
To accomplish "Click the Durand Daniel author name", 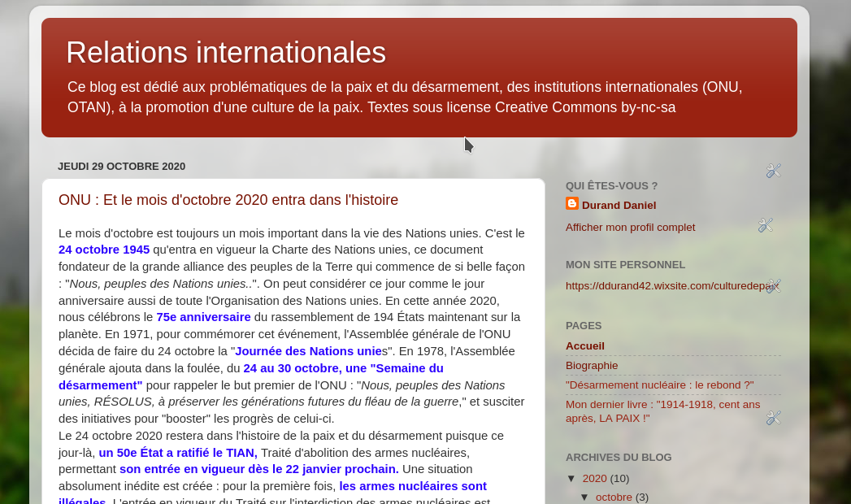I will [x=619, y=206].
